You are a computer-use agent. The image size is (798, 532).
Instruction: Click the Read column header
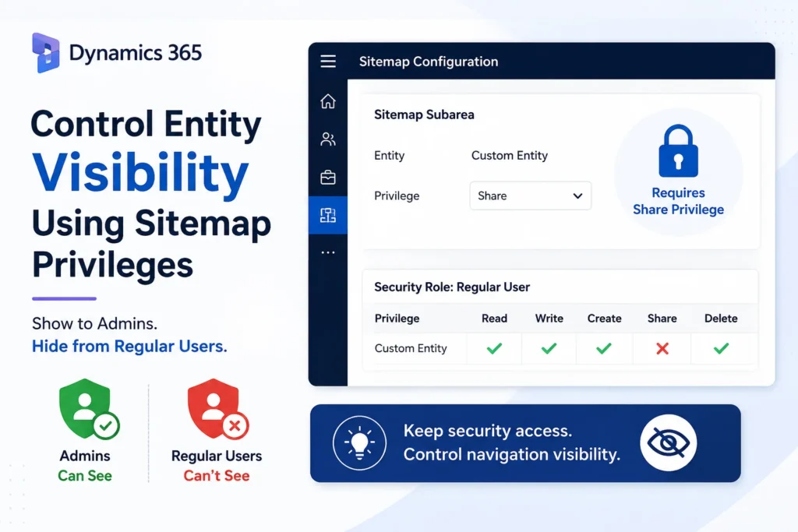click(494, 319)
